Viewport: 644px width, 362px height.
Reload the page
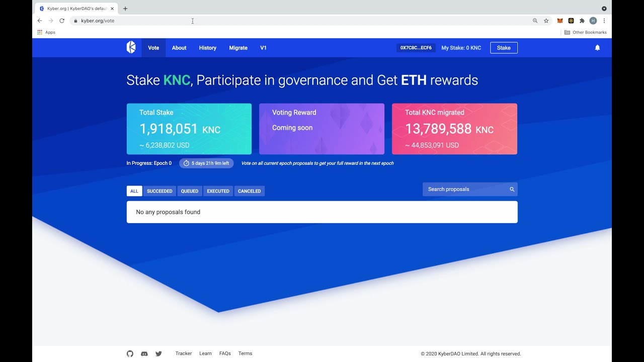62,21
